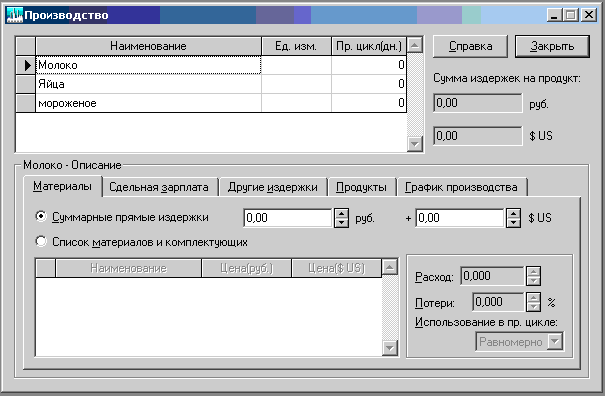Increase the direct costs $ US value with up arrow

point(513,213)
